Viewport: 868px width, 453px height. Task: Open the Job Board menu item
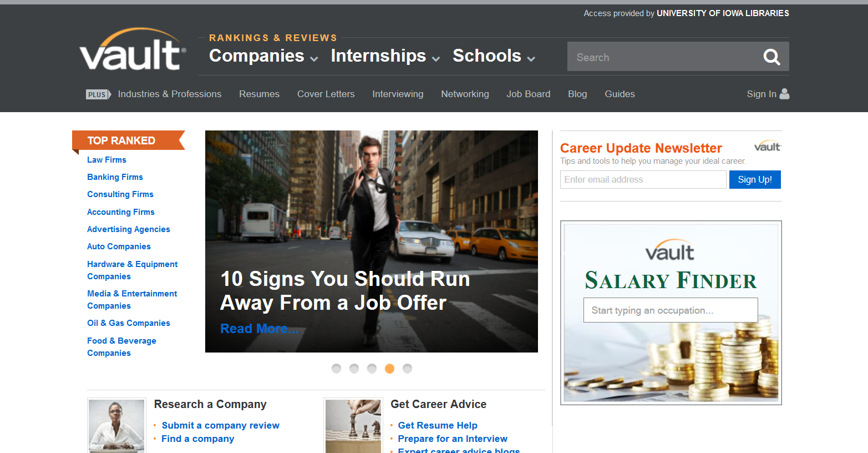click(x=528, y=94)
